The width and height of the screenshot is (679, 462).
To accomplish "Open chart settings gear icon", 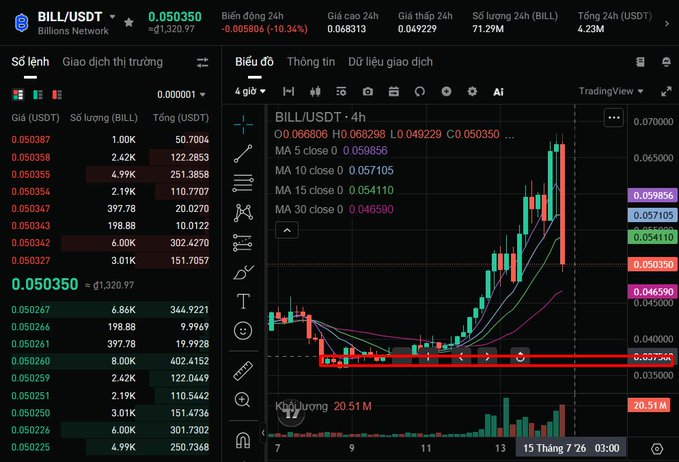I will click(472, 91).
